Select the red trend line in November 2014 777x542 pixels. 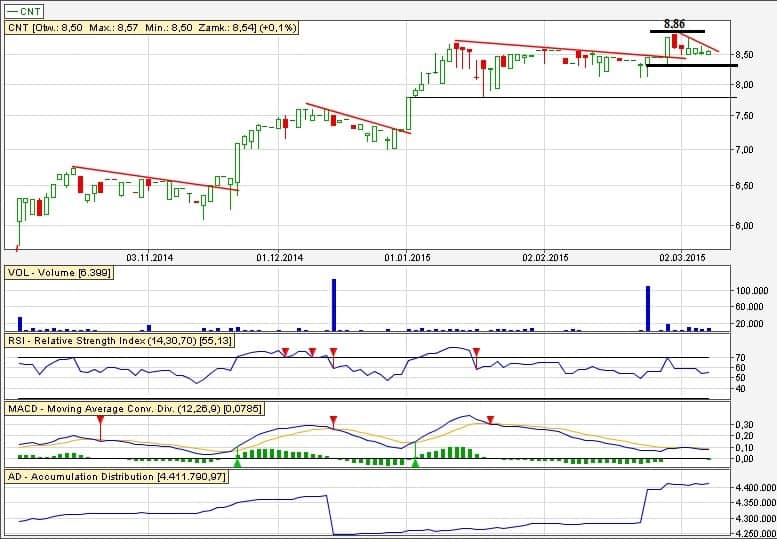pos(155,178)
